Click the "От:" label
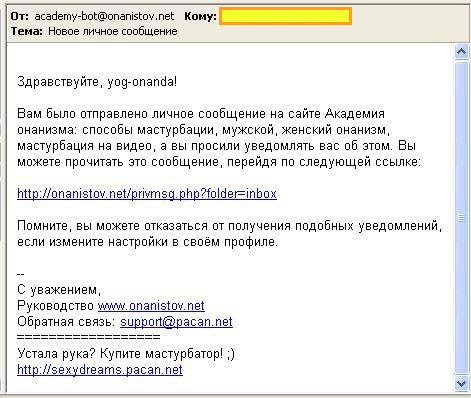Viewport: 471px width, 398px height. [20, 16]
